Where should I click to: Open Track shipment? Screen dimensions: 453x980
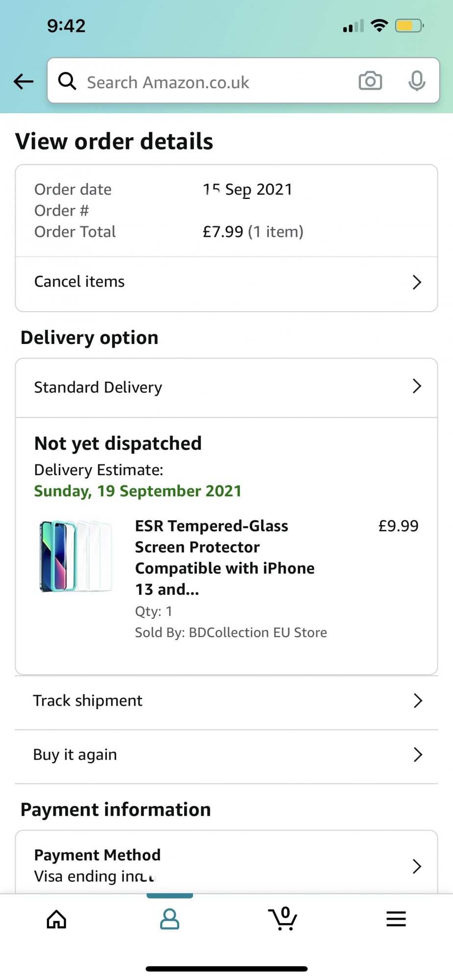(x=88, y=701)
